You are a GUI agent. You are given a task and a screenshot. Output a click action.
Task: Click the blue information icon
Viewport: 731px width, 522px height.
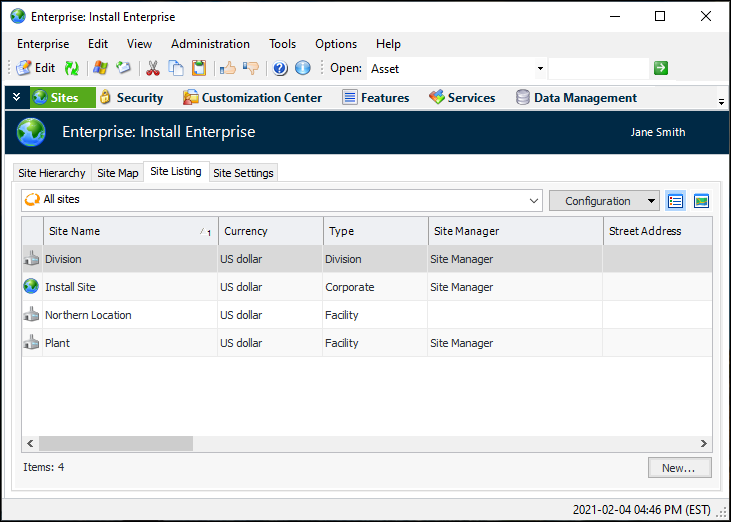click(x=302, y=68)
